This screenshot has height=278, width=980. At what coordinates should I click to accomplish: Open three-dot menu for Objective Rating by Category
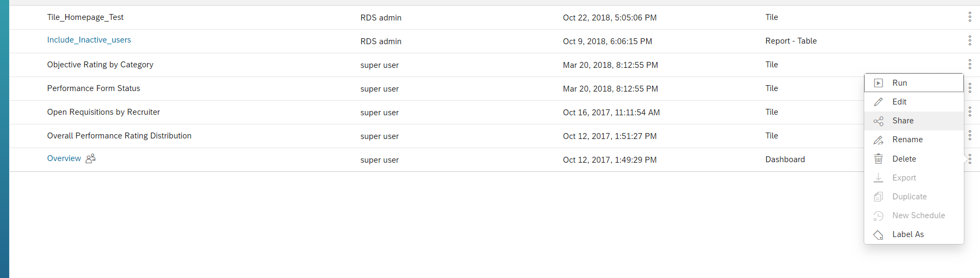pos(970,65)
